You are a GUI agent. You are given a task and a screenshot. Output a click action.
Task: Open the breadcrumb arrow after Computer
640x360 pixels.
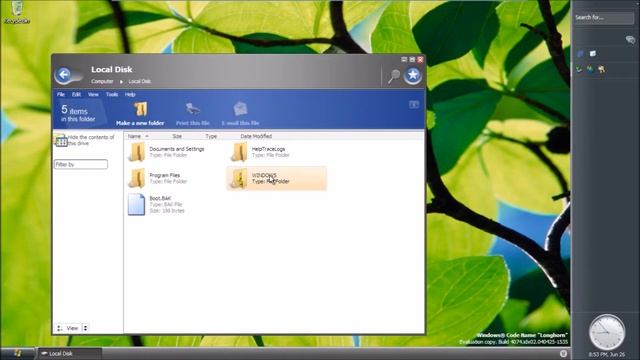[x=121, y=82]
